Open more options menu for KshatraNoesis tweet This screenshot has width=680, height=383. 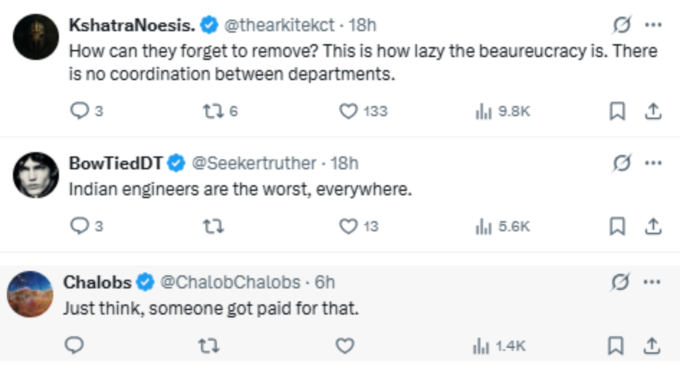click(x=653, y=25)
